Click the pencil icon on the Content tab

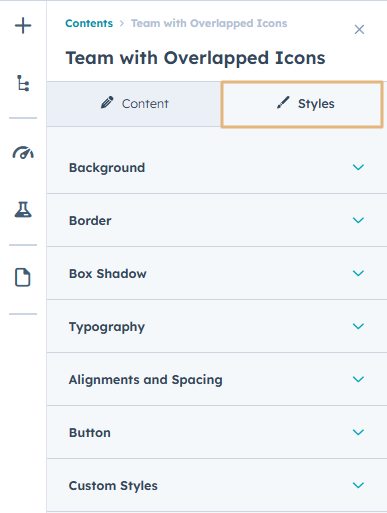pos(107,103)
